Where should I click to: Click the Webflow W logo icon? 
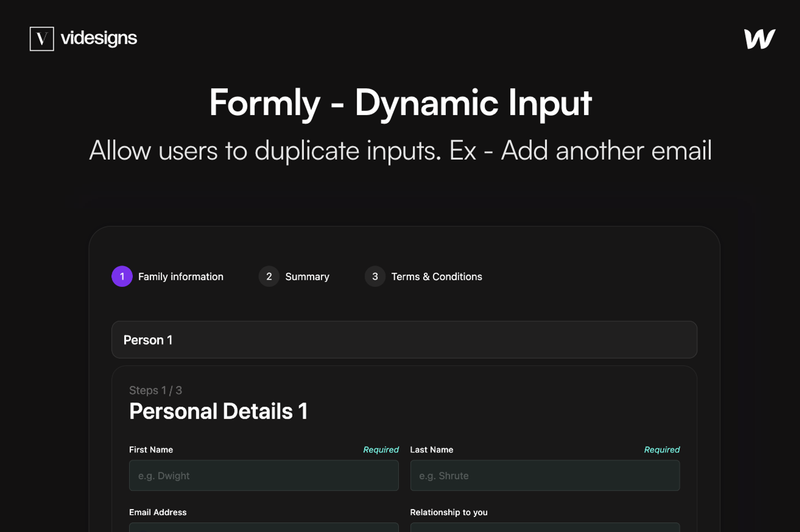pyautogui.click(x=760, y=39)
